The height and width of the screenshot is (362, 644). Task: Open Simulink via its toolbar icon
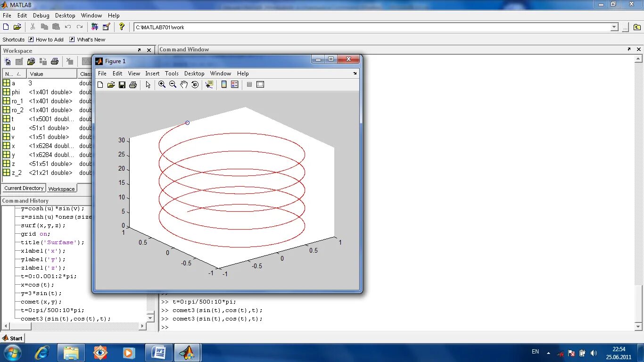[95, 27]
